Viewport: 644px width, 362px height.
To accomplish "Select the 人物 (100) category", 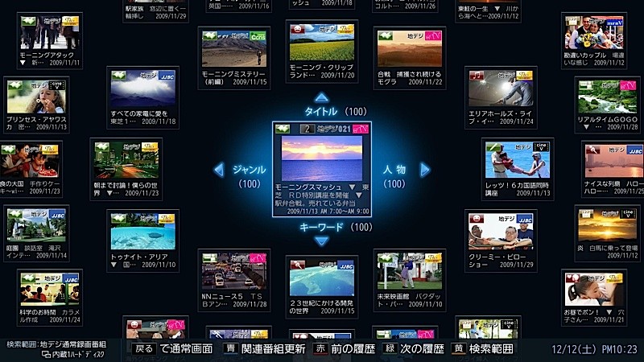I will [394, 176].
